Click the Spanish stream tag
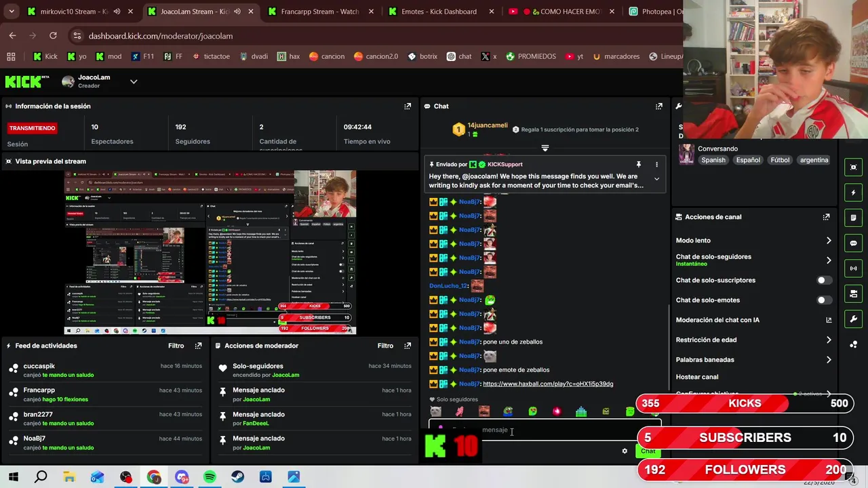This screenshot has height=488, width=868. (x=713, y=160)
